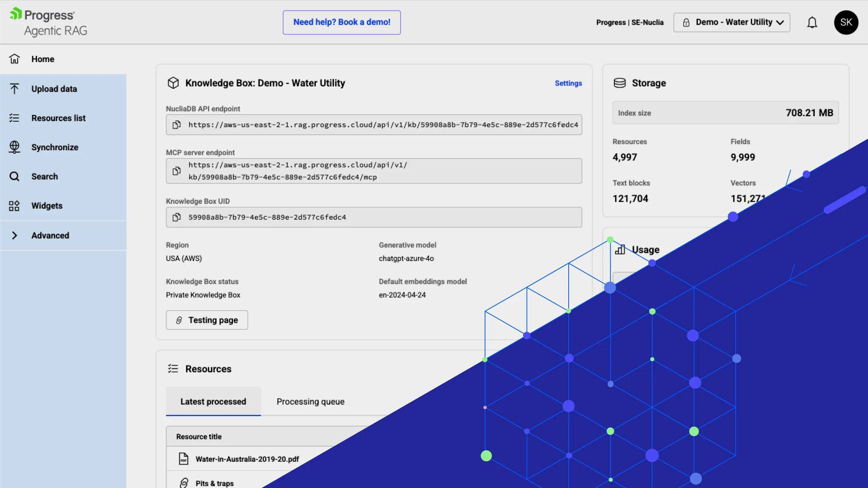Screen dimensions: 868x488
Task: Select the Latest processed tab
Action: (213, 401)
